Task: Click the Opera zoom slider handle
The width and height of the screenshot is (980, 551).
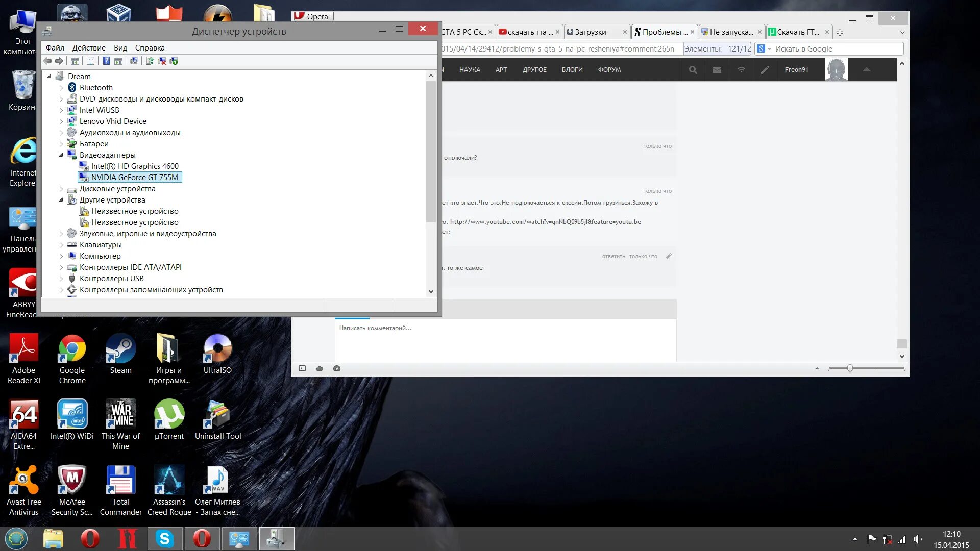Action: coord(850,368)
